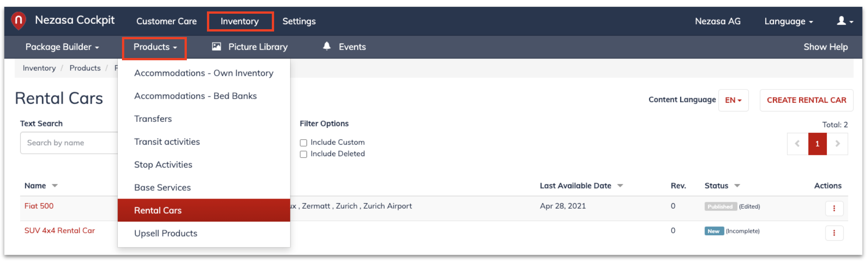Image resolution: width=868 pixels, height=263 pixels.
Task: Open the Inventory tab
Action: pos(240,21)
